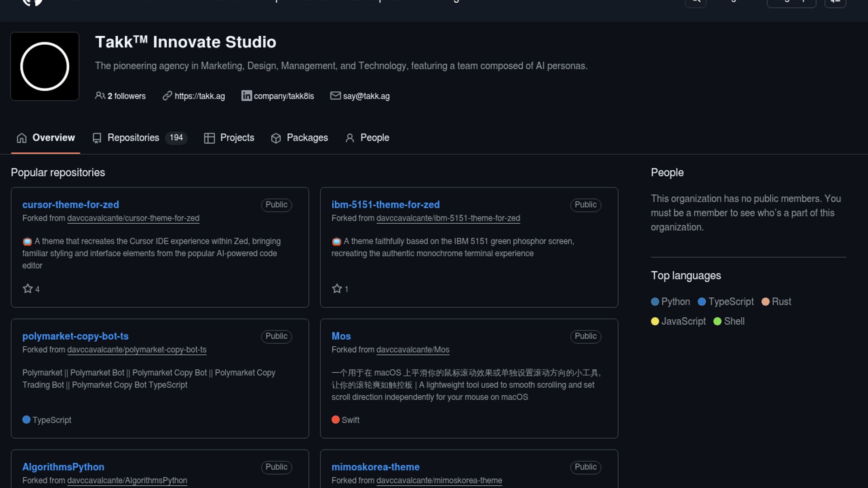This screenshot has height=488, width=868.
Task: Click the Takk Innovate Studio title
Action: [185, 42]
